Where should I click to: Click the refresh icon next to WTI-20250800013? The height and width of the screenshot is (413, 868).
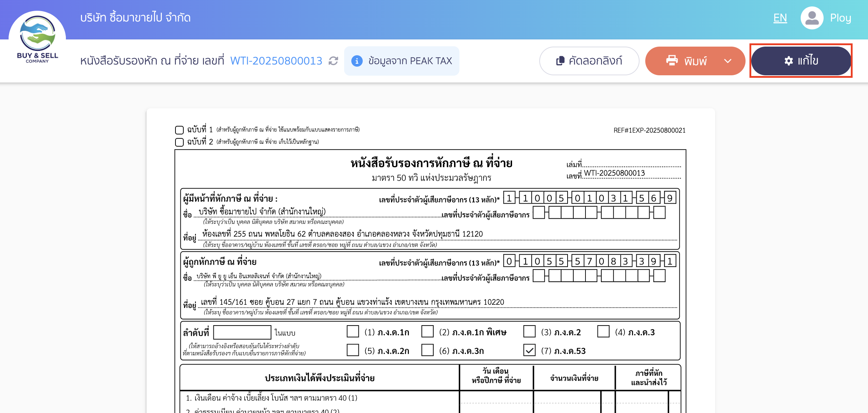[x=333, y=61]
